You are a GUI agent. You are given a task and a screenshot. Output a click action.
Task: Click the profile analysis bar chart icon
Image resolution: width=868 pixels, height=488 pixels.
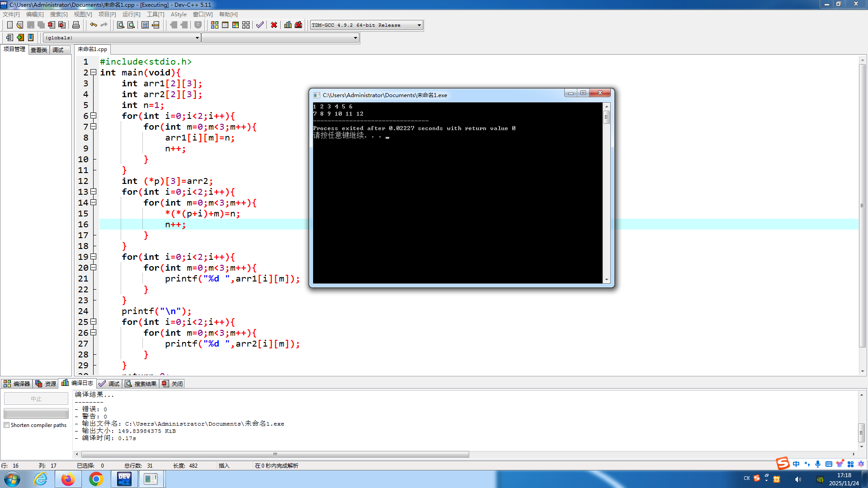click(x=288, y=25)
